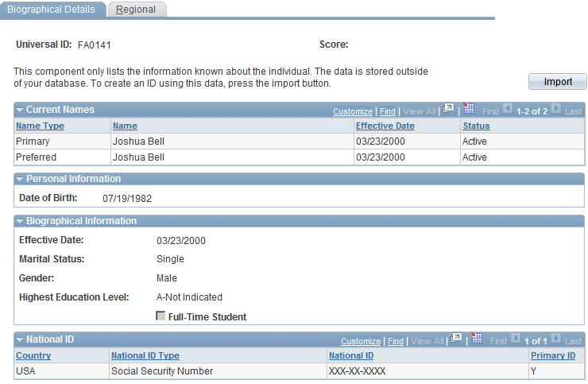Collapse the Personal Information section
The image size is (588, 384).
[x=20, y=180]
